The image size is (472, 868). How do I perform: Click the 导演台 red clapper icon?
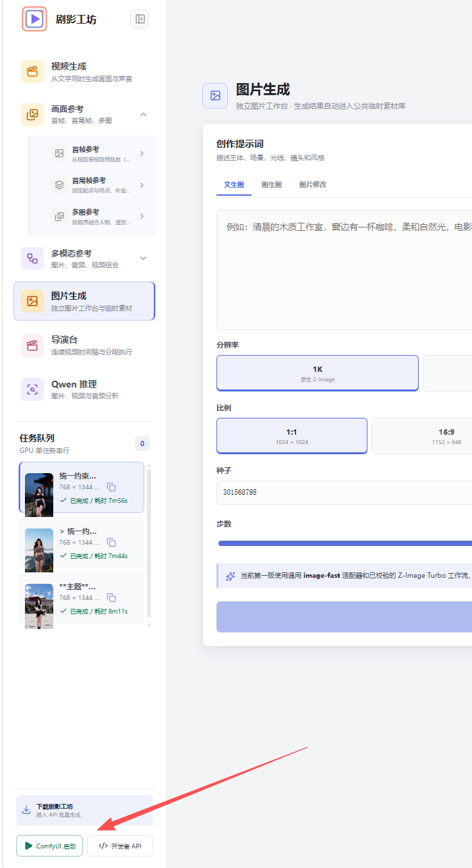pyautogui.click(x=32, y=345)
